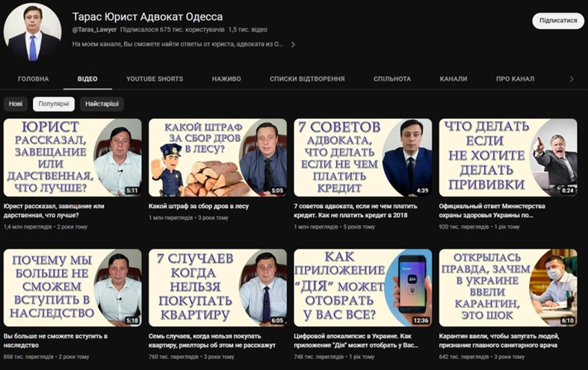
Task: Open the КАНАЛИ tab
Action: point(454,78)
